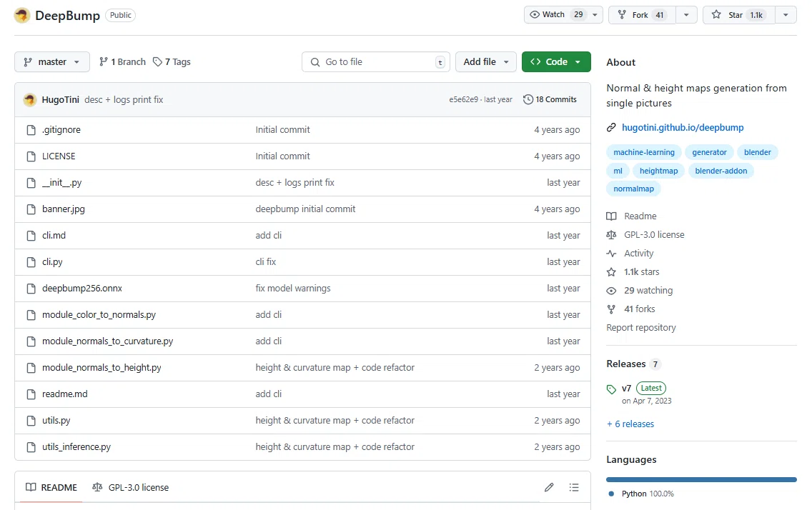Click the file icon beside deepbump256.onnx
Screen dimensions: 812x510
pyautogui.click(x=31, y=288)
